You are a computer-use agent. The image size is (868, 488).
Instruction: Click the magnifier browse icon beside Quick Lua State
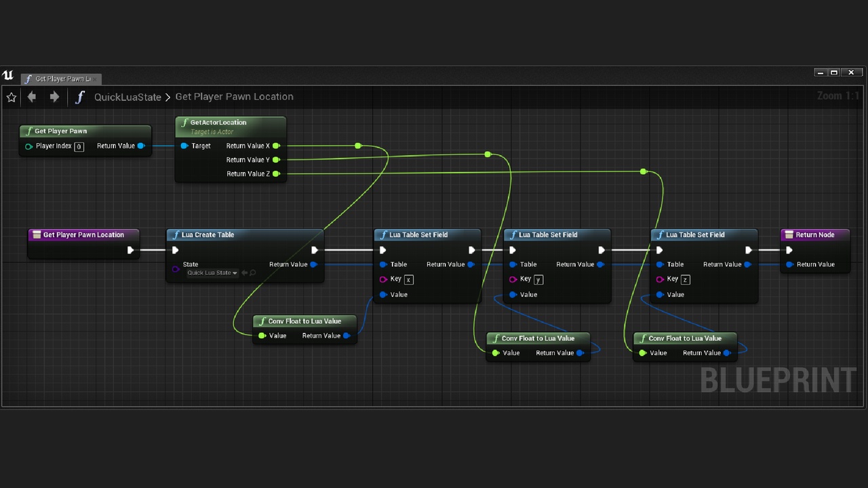tap(253, 273)
